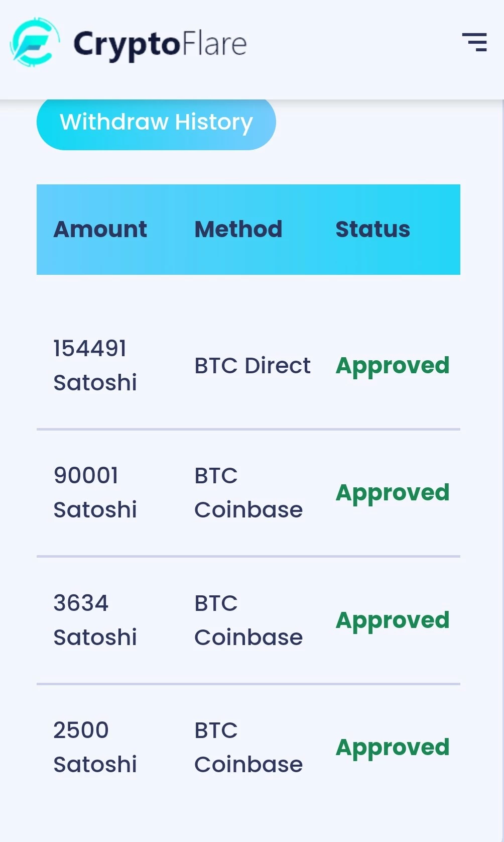Tap the 3634 Satoshi amount
The height and width of the screenshot is (842, 504).
tap(95, 620)
